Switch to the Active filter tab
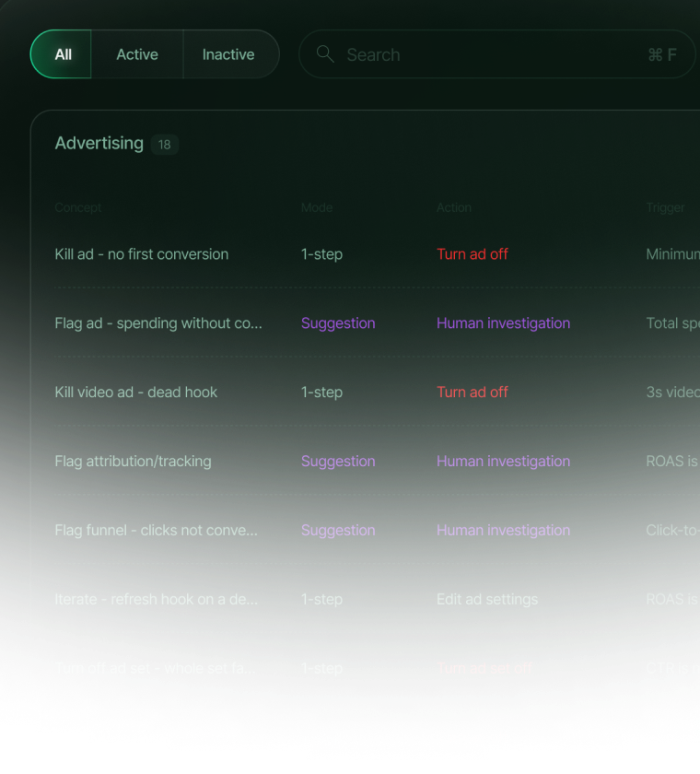This screenshot has height=774, width=700. [137, 53]
